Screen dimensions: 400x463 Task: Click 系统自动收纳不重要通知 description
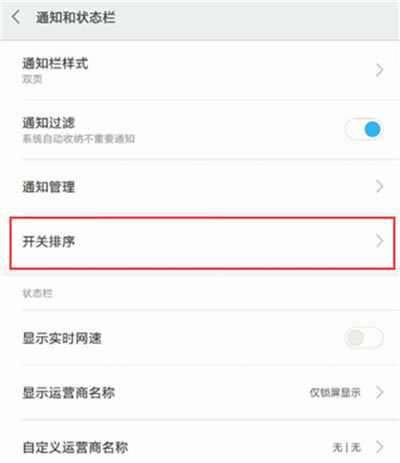click(78, 139)
